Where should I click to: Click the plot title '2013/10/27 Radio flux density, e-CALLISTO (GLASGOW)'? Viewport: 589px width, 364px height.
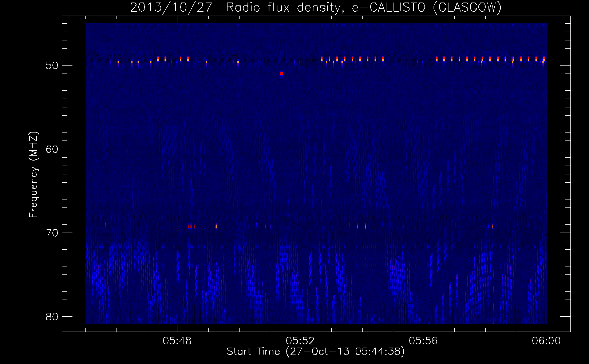tap(316, 8)
